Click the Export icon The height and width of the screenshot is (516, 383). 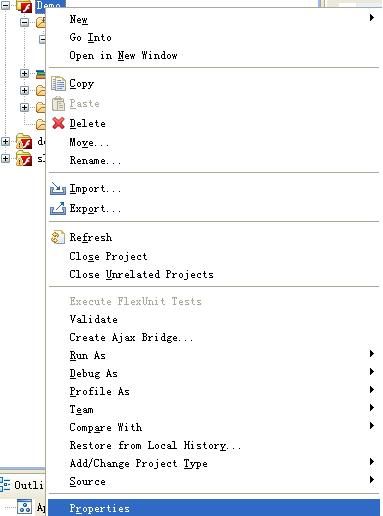pos(58,209)
